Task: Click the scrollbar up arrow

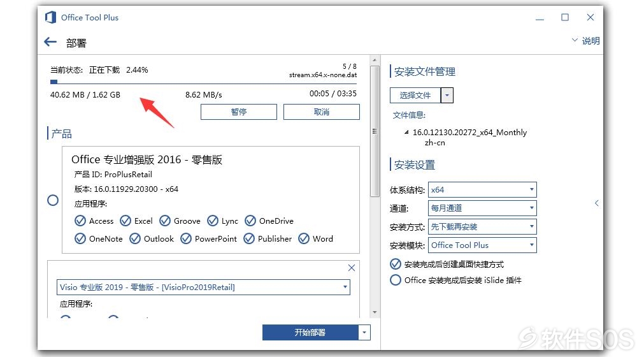Action: (x=374, y=61)
